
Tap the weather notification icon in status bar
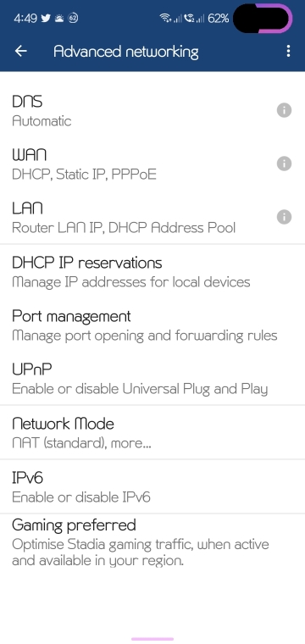pos(59,18)
